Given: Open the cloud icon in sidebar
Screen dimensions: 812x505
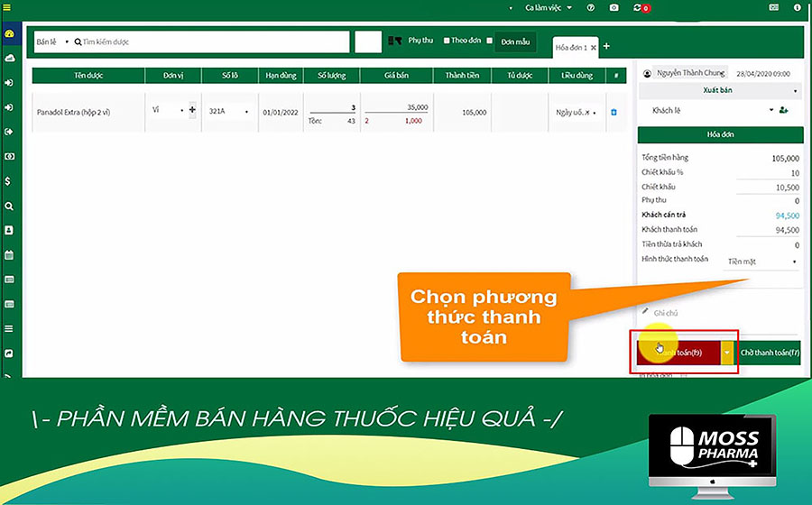Looking at the screenshot, I should pyautogui.click(x=9, y=58).
